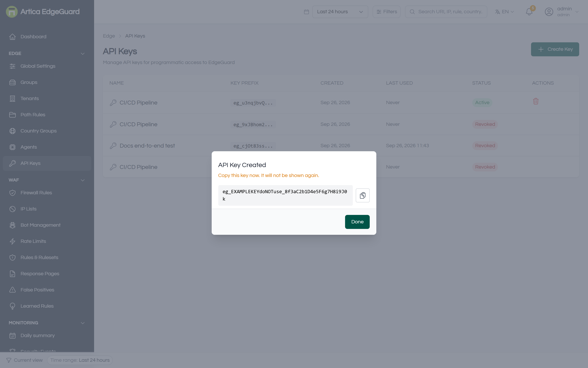Click the Rules & Rulesets shield icon
The image size is (588, 368).
(x=12, y=257)
